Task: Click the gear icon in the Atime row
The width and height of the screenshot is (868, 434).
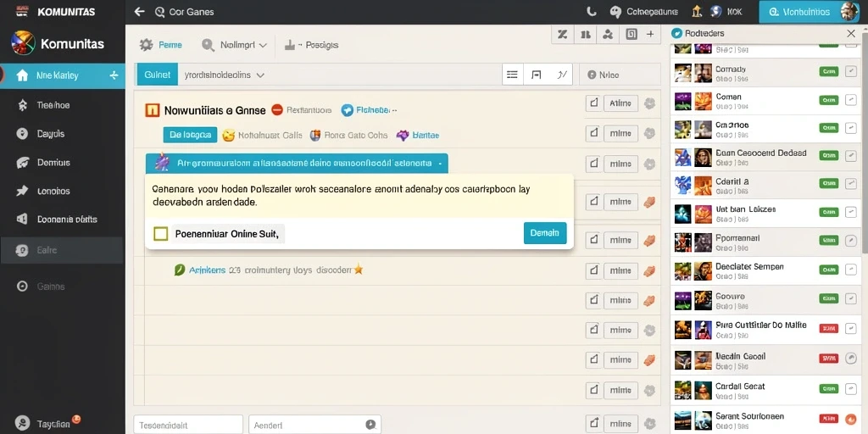Action: coord(649,103)
